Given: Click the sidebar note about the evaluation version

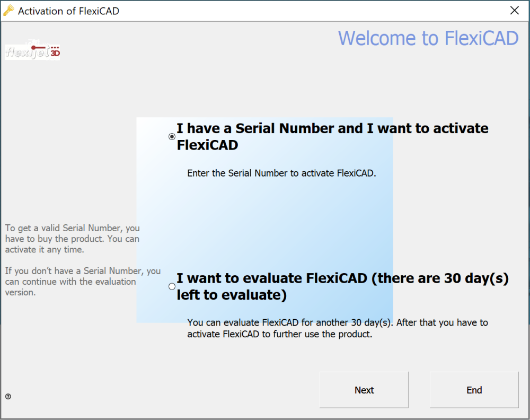Looking at the screenshot, I should tap(83, 281).
